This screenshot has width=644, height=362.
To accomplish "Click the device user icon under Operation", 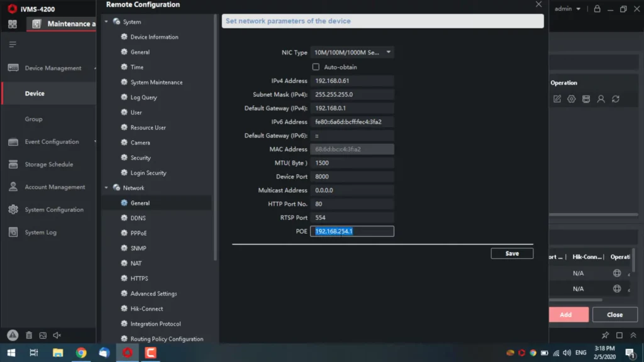I will [x=601, y=99].
